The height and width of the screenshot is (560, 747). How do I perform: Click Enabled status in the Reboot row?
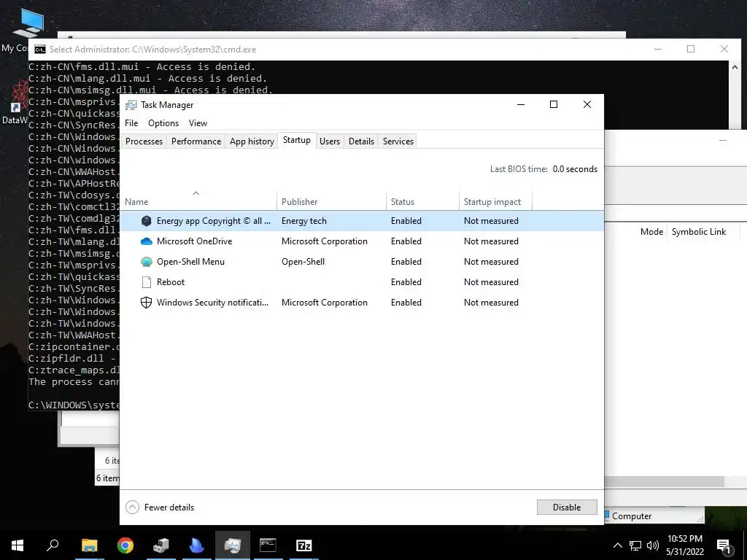(x=406, y=282)
